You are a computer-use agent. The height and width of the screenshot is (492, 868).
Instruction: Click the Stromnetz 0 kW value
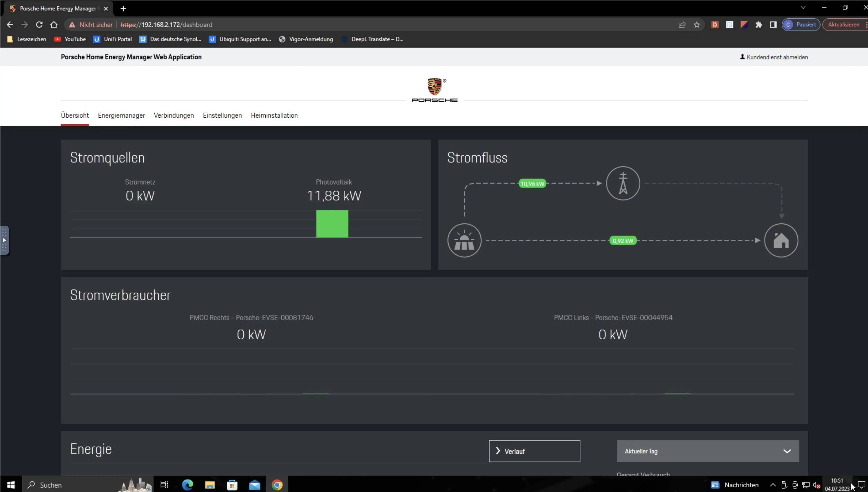[x=140, y=196]
